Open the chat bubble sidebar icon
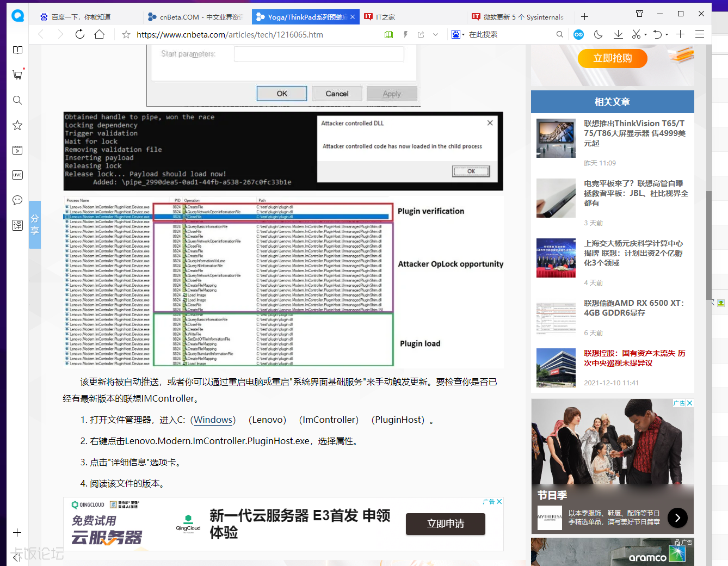This screenshot has height=566, width=728. coord(17,200)
